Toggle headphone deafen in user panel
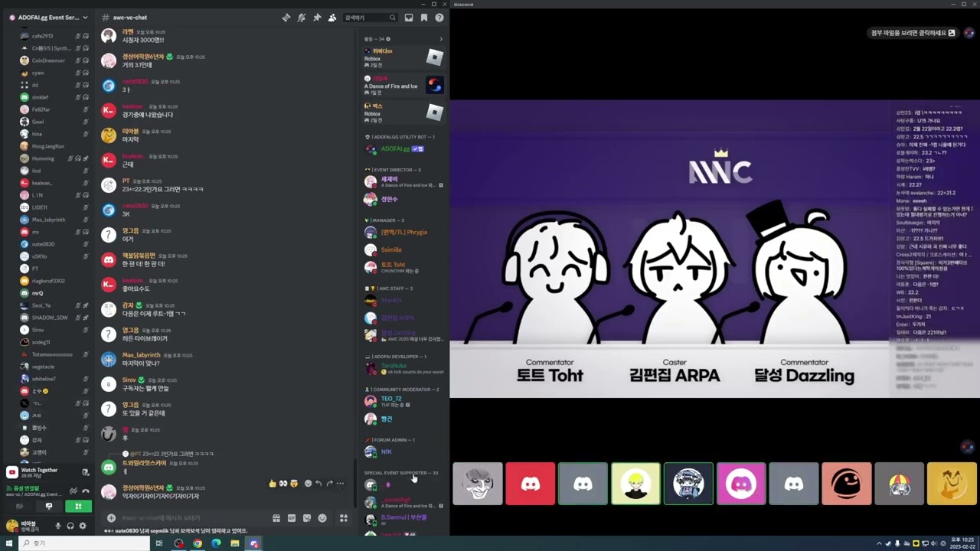 click(x=70, y=526)
